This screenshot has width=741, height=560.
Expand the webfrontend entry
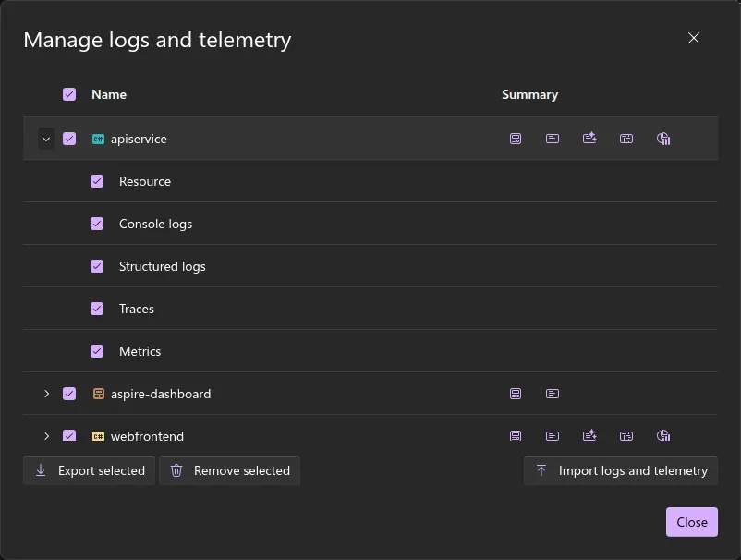46,435
